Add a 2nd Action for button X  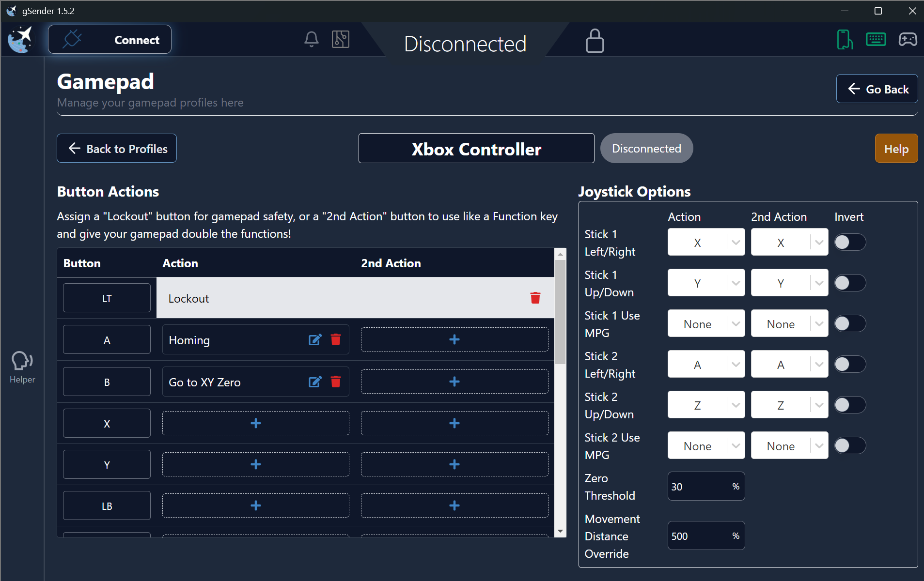[x=454, y=423]
